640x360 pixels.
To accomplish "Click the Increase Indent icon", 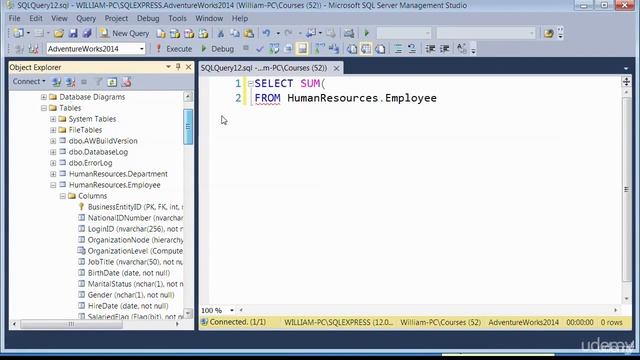I will pos(444,49).
